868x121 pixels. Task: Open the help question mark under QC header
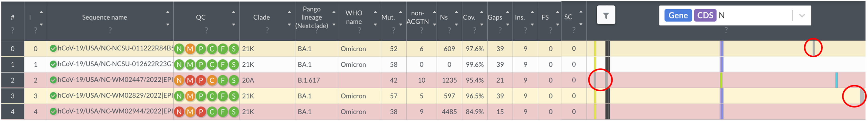click(x=206, y=30)
